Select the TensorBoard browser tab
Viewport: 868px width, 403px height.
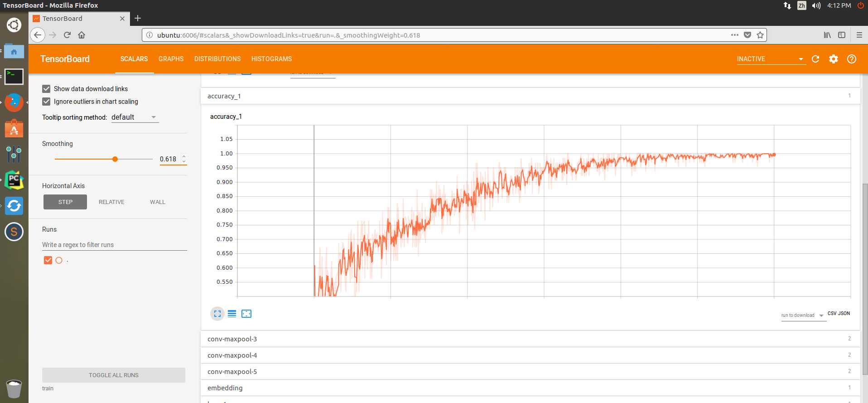click(x=79, y=18)
